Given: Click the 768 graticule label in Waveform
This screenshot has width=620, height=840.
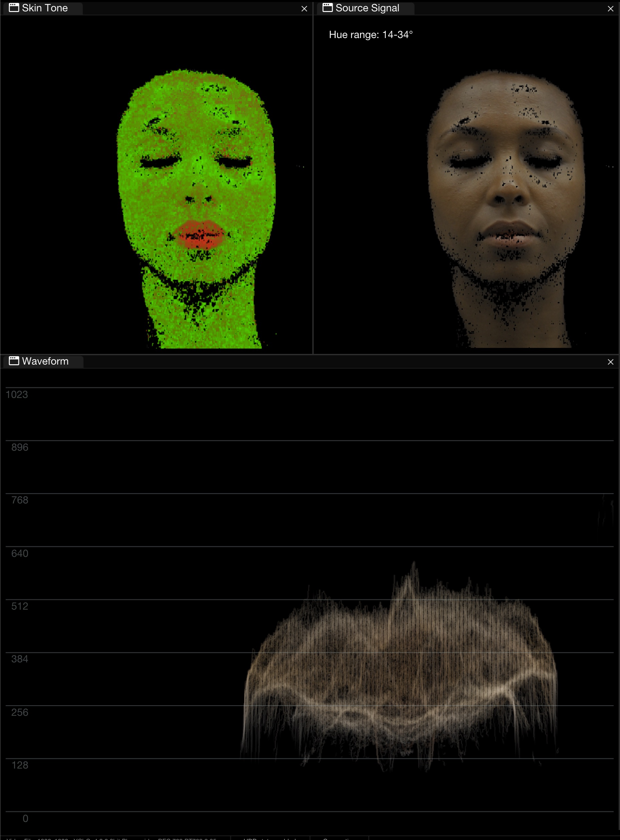Looking at the screenshot, I should click(19, 500).
